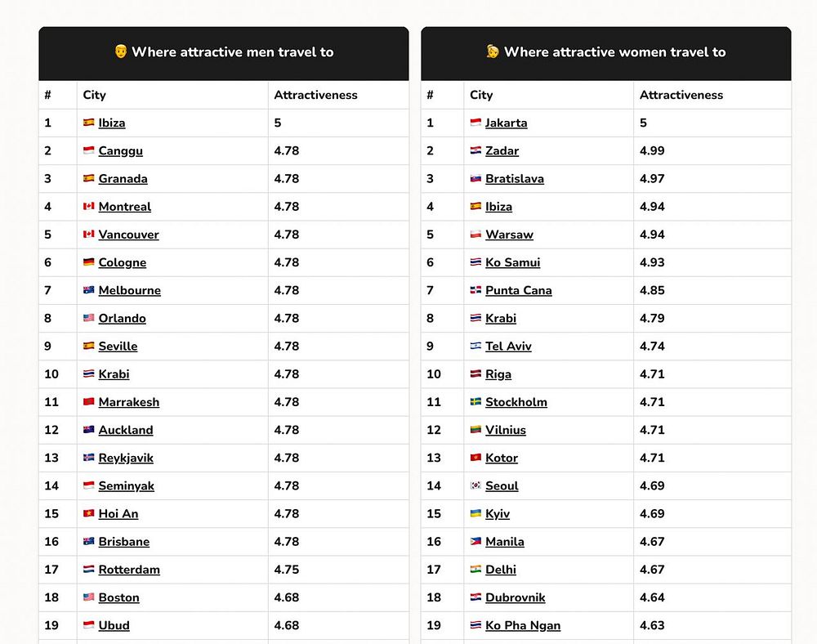This screenshot has height=644, width=817.
Task: Click the Ukraine flag next to Kyiv
Action: [475, 513]
